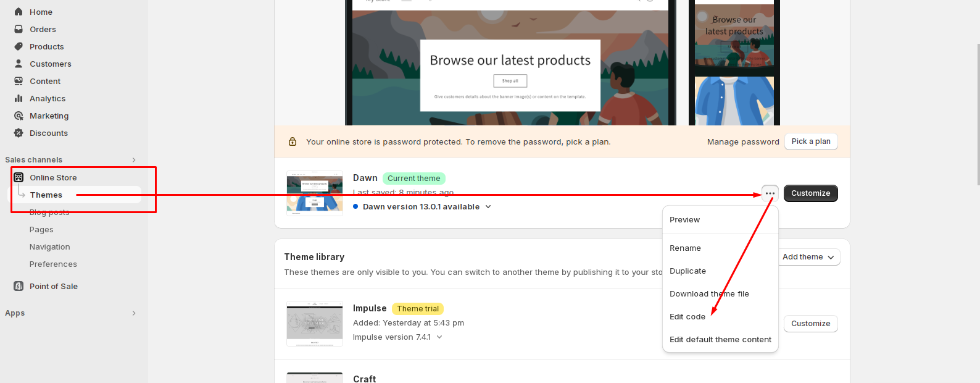Open Products in the sidebar

[x=47, y=46]
